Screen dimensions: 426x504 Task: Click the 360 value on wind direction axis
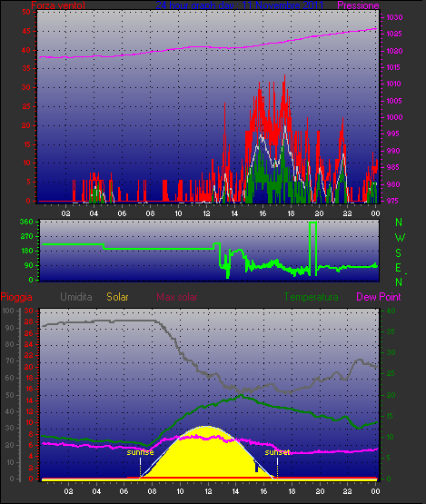pyautogui.click(x=26, y=222)
